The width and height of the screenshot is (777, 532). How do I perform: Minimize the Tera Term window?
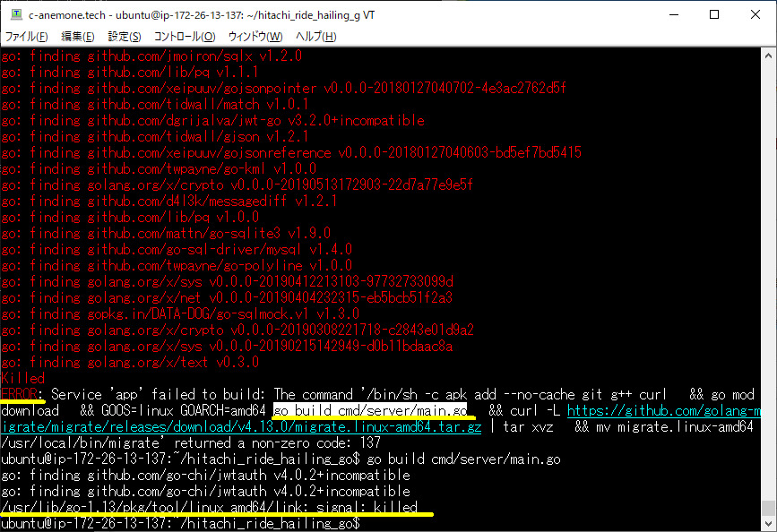click(x=673, y=14)
